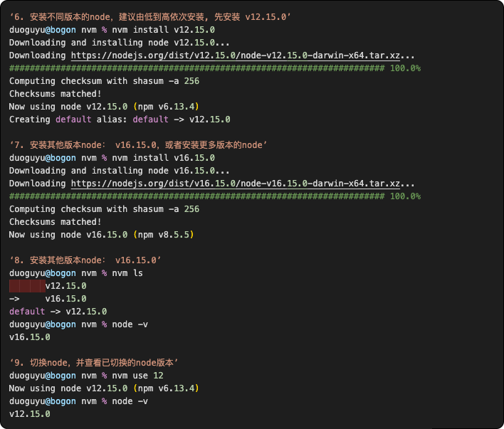Click the 'Creating default alias' output line
This screenshot has height=429, width=504.
120,120
